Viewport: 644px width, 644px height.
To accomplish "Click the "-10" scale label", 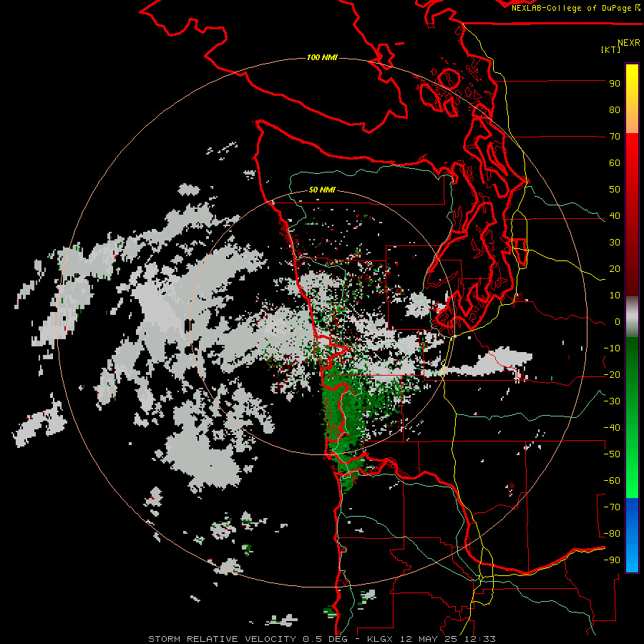I will 612,348.
